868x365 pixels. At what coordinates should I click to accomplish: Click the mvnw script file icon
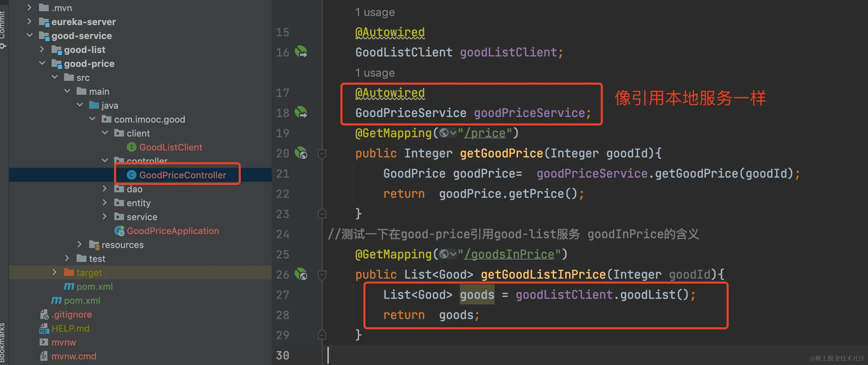pos(44,342)
